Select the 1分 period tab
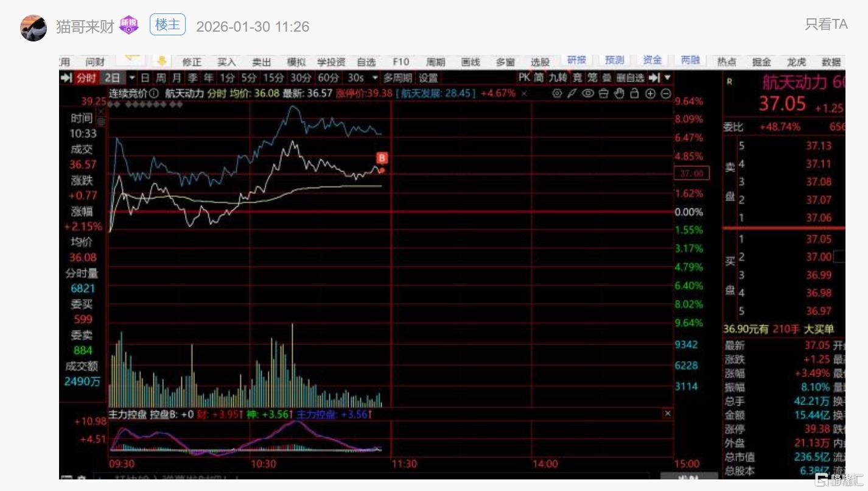This screenshot has width=868, height=491. [227, 78]
